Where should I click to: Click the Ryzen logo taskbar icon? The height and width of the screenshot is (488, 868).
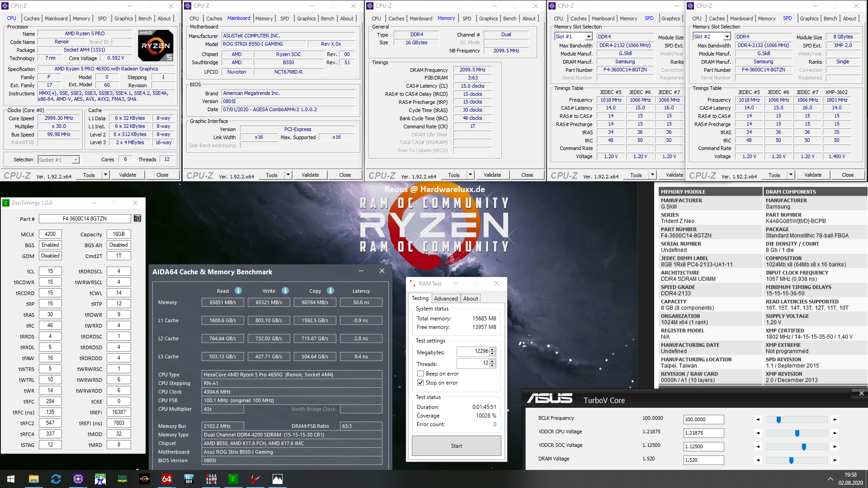(x=145, y=479)
